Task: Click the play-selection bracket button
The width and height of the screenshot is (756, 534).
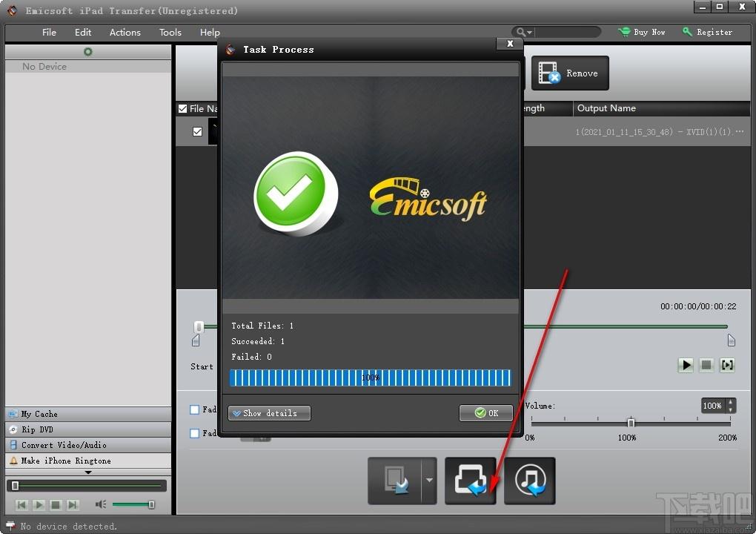Action: click(x=727, y=365)
